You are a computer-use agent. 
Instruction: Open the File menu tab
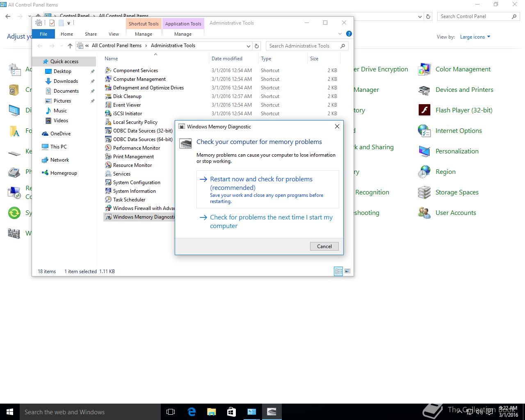coord(43,34)
